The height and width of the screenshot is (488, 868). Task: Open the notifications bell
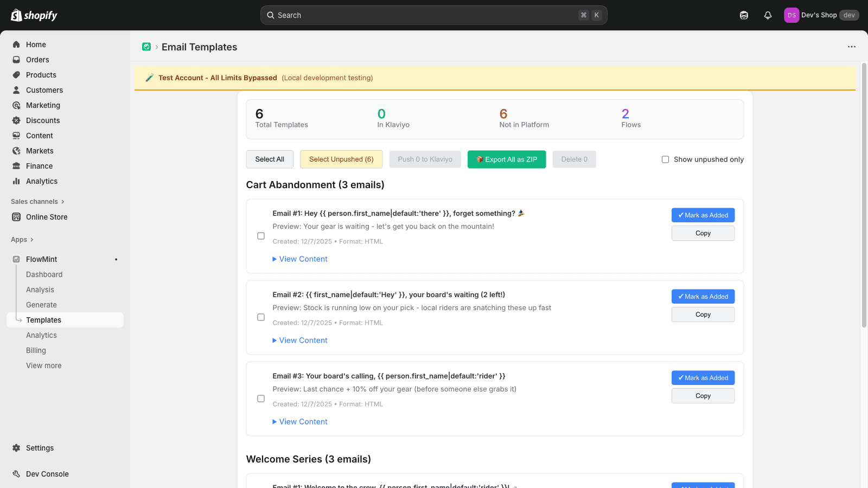click(x=768, y=15)
